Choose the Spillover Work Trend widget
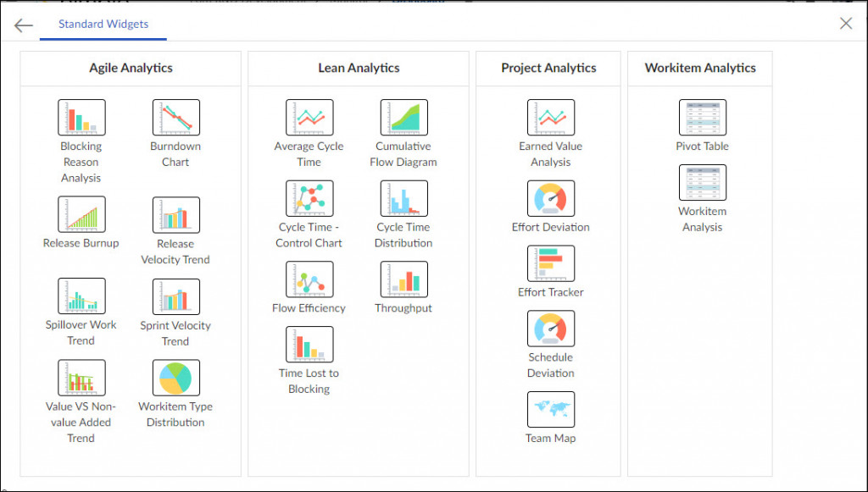 coord(81,296)
